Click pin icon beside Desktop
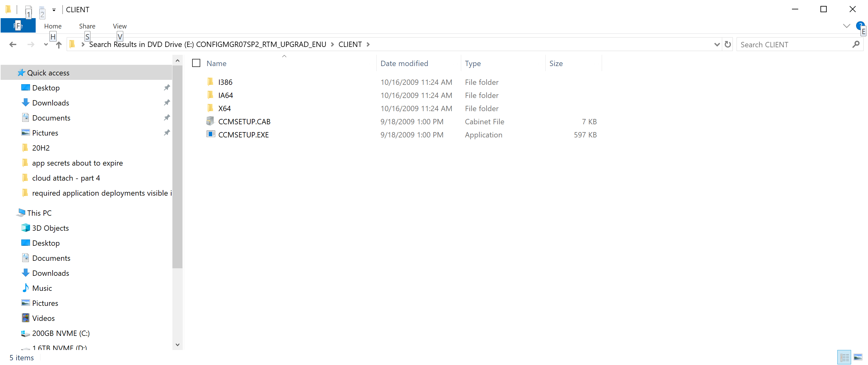The height and width of the screenshot is (365, 868). coord(166,88)
